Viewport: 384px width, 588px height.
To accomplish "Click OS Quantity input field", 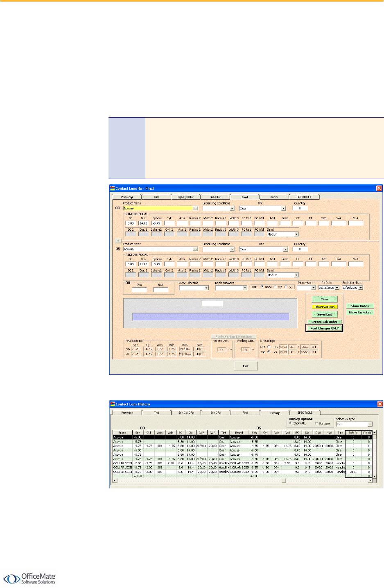I will tap(300, 249).
